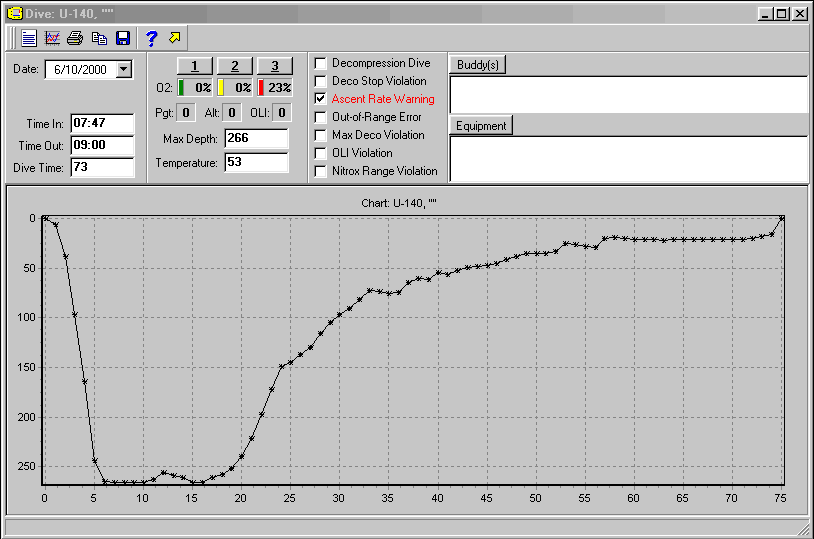Screen dimensions: 814x539
Task: Click the dive profile chart icon
Action: (x=52, y=38)
